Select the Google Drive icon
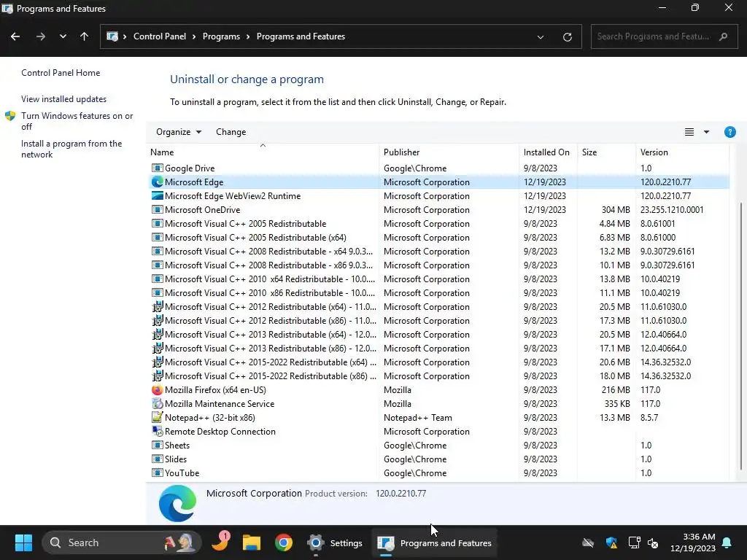 158,168
